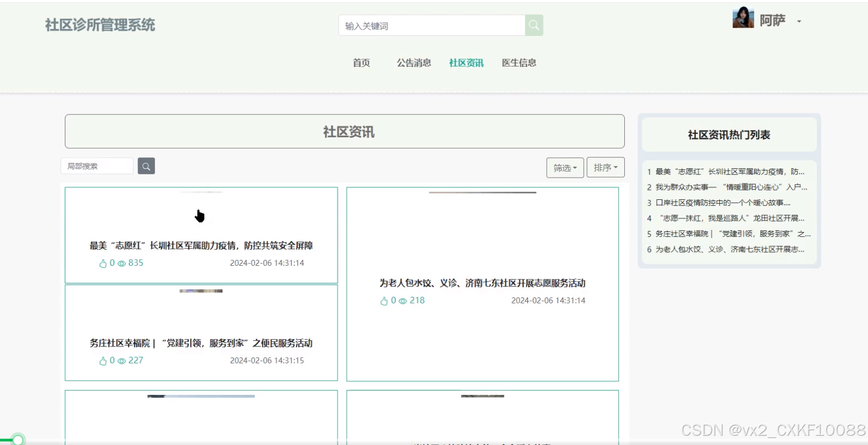Image resolution: width=868 pixels, height=445 pixels.
Task: Open article 最美"志愿红"长圳社区军属助力疫情 card title
Action: pos(201,246)
